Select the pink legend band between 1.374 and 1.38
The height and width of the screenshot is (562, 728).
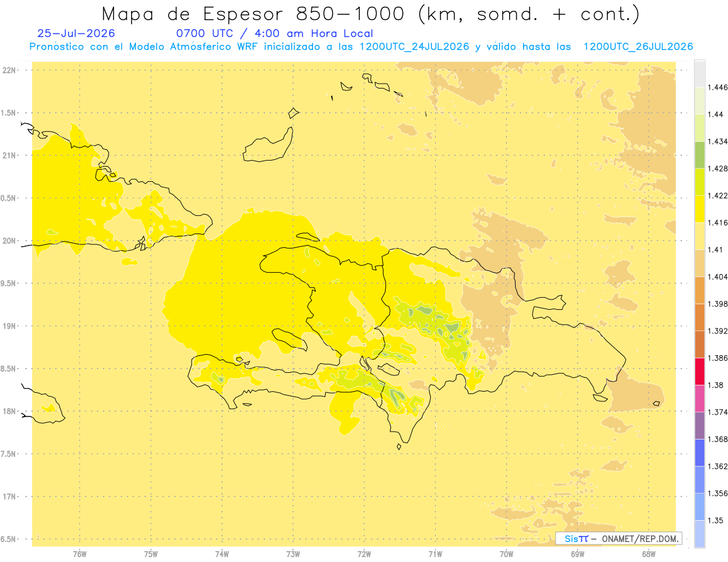[699, 398]
